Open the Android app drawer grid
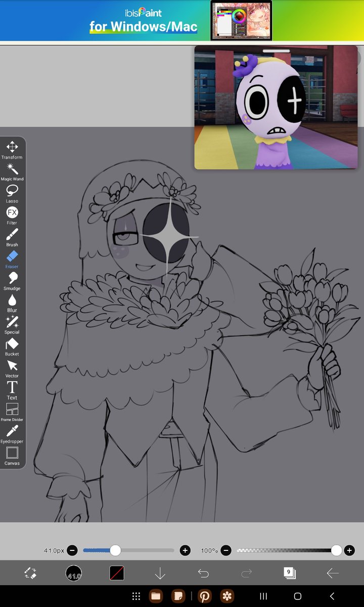The height and width of the screenshot is (607, 364). pyautogui.click(x=135, y=596)
